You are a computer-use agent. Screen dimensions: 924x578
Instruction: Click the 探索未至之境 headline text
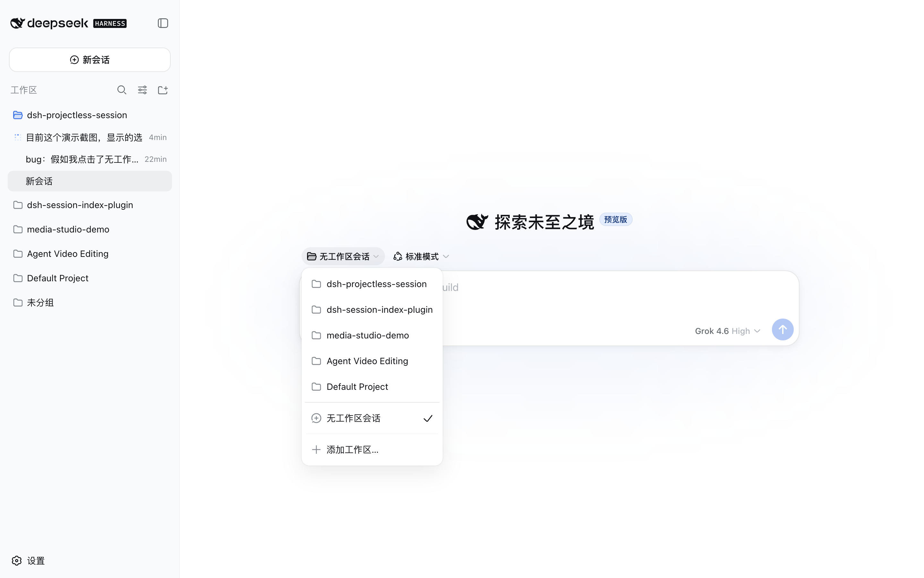click(x=544, y=222)
